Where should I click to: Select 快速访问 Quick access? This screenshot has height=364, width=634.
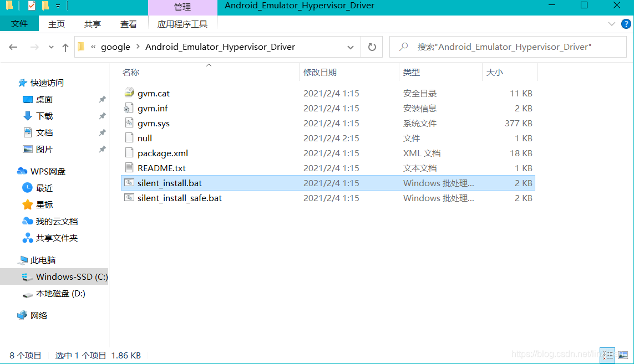point(47,83)
